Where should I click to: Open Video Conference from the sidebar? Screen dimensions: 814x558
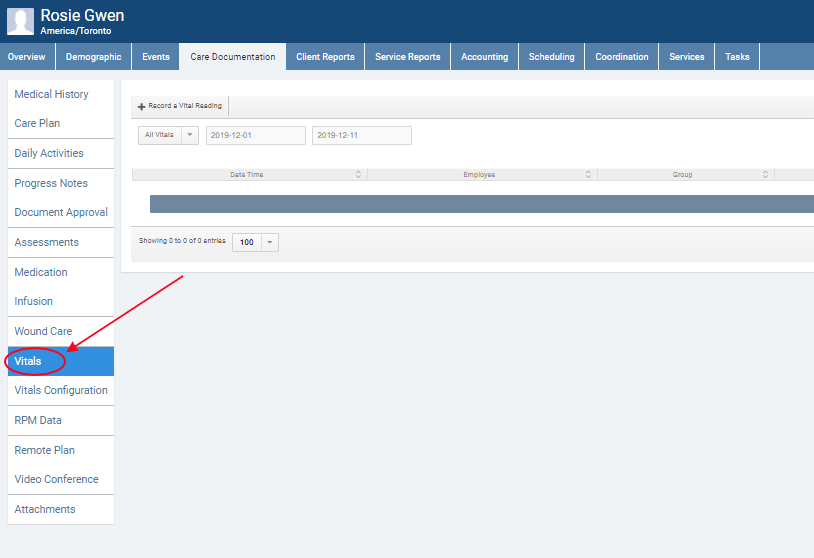coord(56,479)
